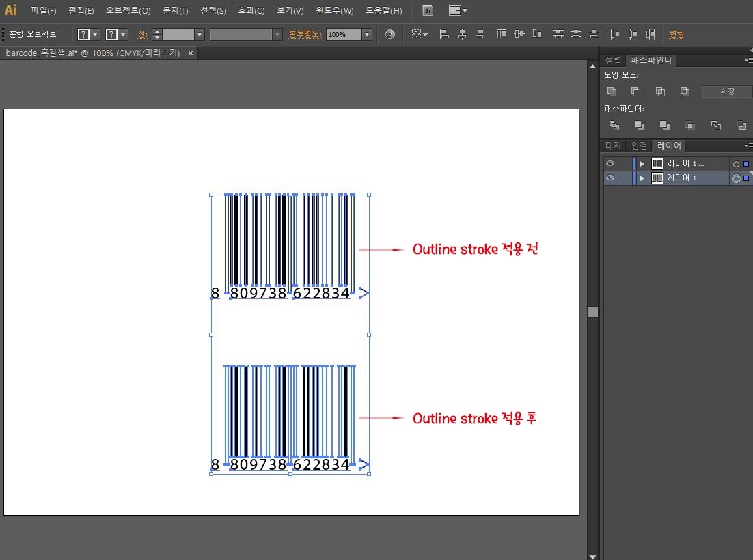Viewport: 753px width, 560px height.
Task: Open the stroke weight dropdown arrow
Action: (200, 35)
